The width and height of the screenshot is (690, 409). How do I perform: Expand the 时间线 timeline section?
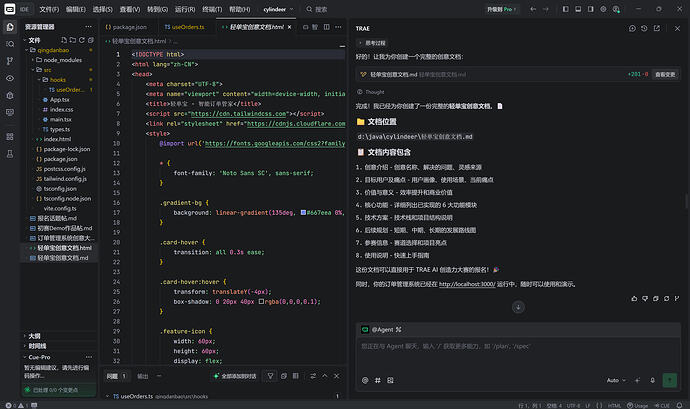37,346
